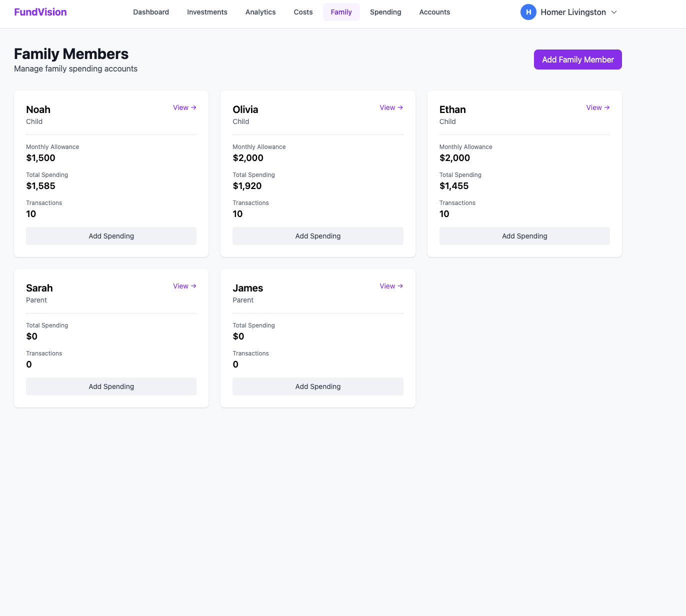This screenshot has height=616, width=686.
Task: Open View link on Olivia's card
Action: pyautogui.click(x=391, y=107)
